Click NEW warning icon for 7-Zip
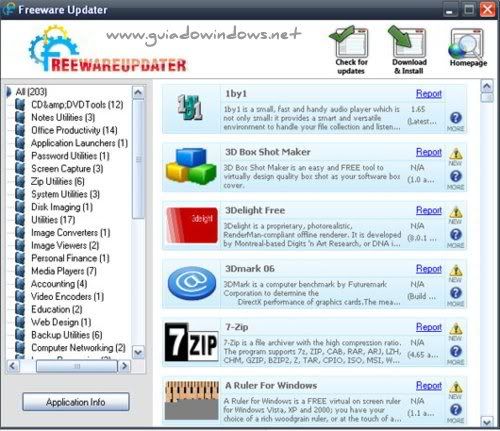500x431 pixels. (x=456, y=332)
